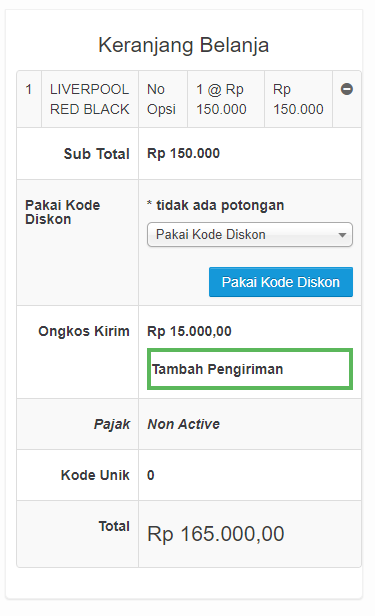Click the Pajak label
Image resolution: width=375 pixels, height=616 pixels.
click(112, 424)
